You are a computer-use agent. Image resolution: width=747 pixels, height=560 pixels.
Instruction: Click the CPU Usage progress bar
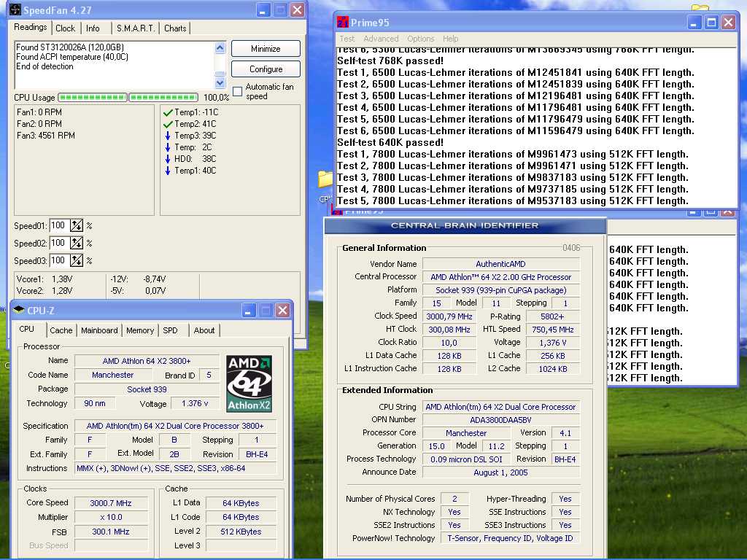tap(93, 97)
